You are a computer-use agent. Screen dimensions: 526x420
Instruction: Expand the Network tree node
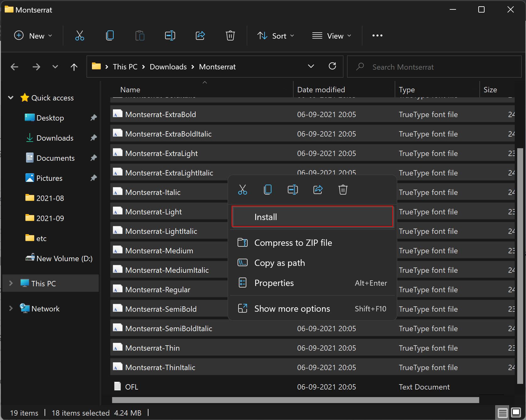coord(11,308)
